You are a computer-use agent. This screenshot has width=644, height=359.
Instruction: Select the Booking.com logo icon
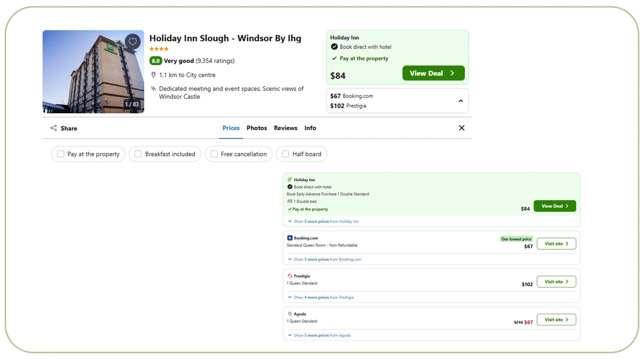click(290, 238)
